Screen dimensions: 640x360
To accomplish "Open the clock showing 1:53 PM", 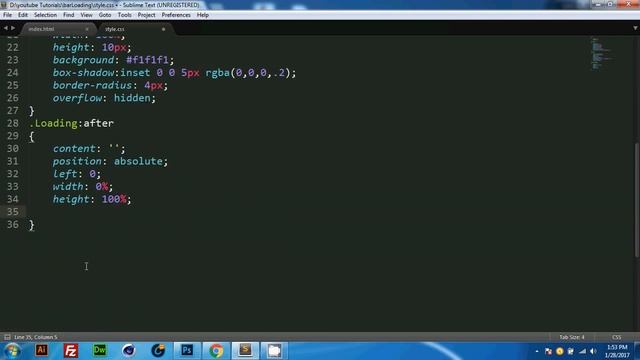I will pos(617,351).
